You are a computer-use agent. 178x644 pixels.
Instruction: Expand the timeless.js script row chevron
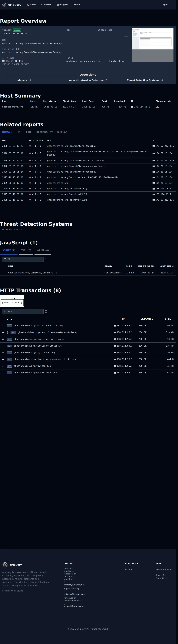[x=3, y=273]
